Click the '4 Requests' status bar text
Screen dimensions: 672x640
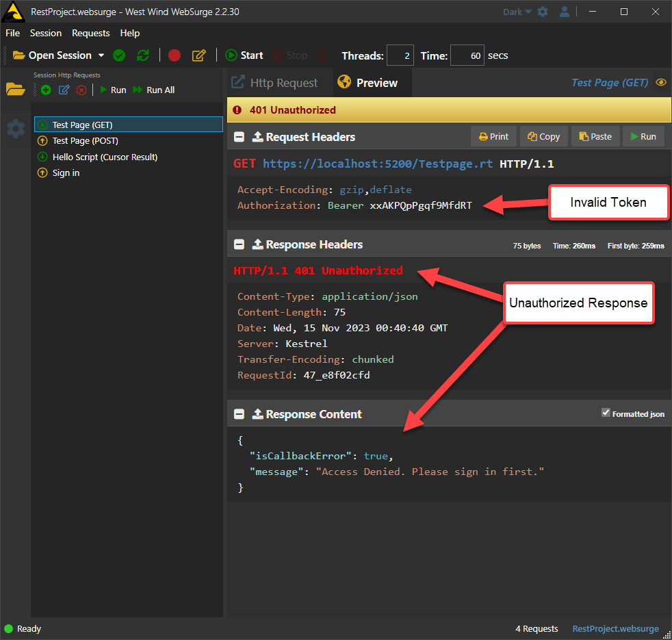click(x=537, y=628)
